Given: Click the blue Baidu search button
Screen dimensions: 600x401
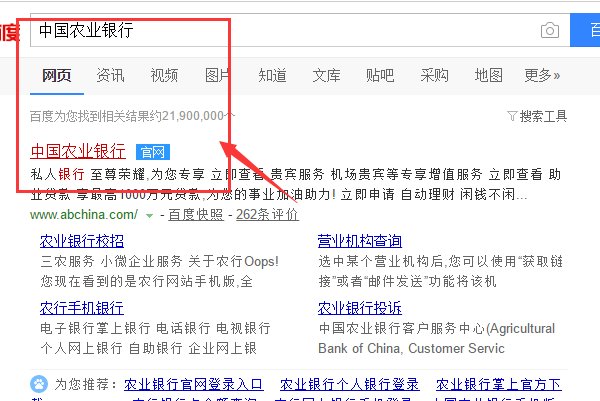Looking at the screenshot, I should click(x=585, y=30).
